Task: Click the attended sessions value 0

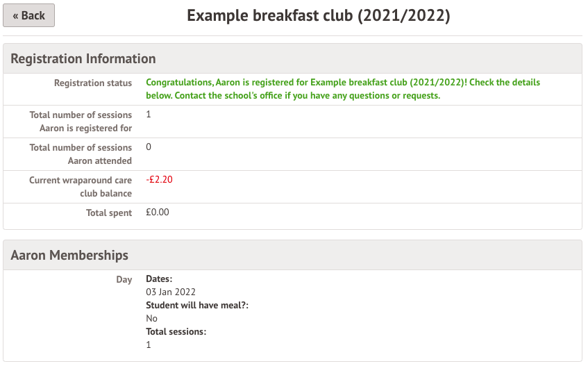Action: point(149,147)
